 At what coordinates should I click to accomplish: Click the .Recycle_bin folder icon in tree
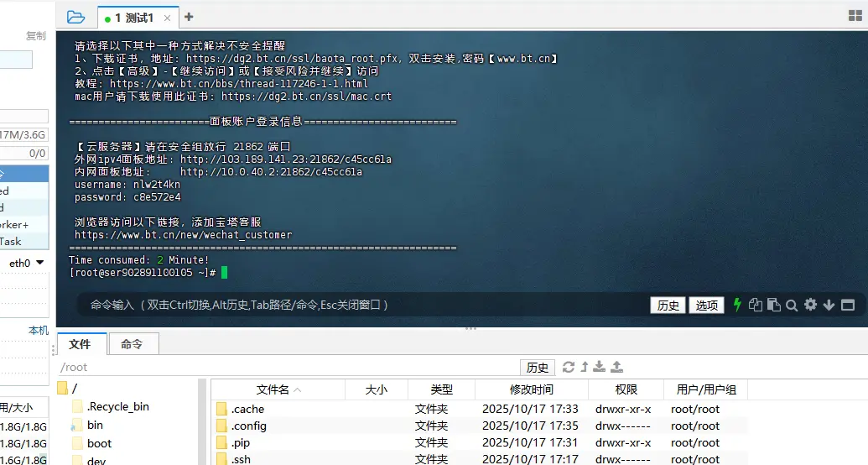pos(77,406)
